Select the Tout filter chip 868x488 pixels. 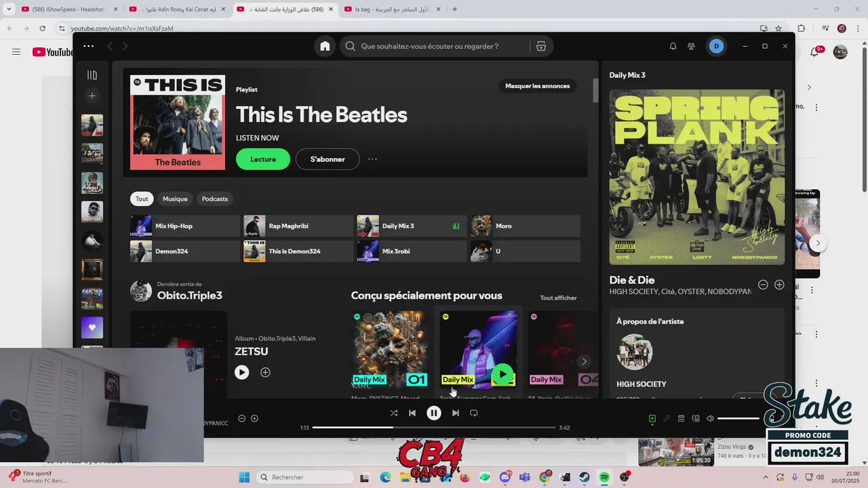click(142, 199)
